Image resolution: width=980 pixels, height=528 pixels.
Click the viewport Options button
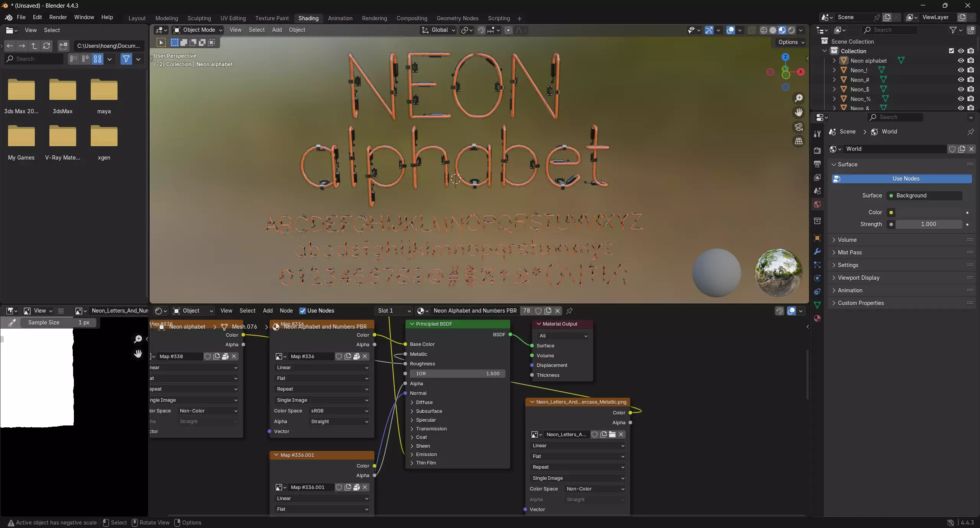[x=791, y=42]
